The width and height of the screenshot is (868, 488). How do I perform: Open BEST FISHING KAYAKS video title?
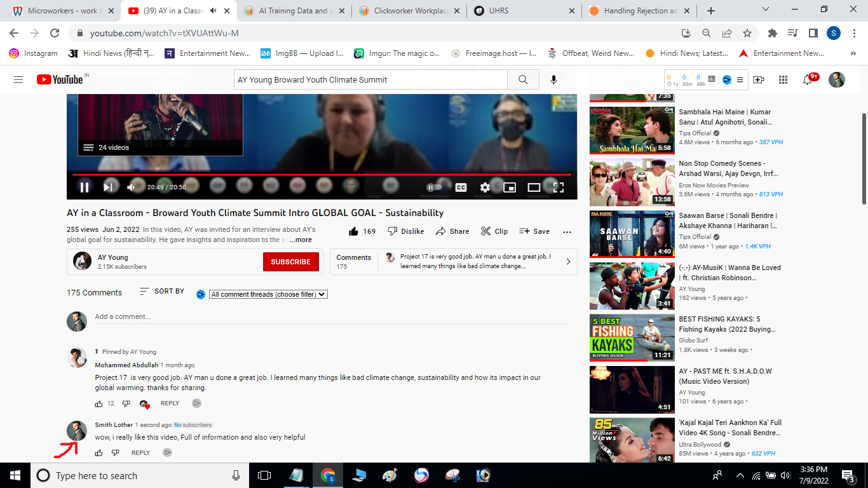click(728, 324)
